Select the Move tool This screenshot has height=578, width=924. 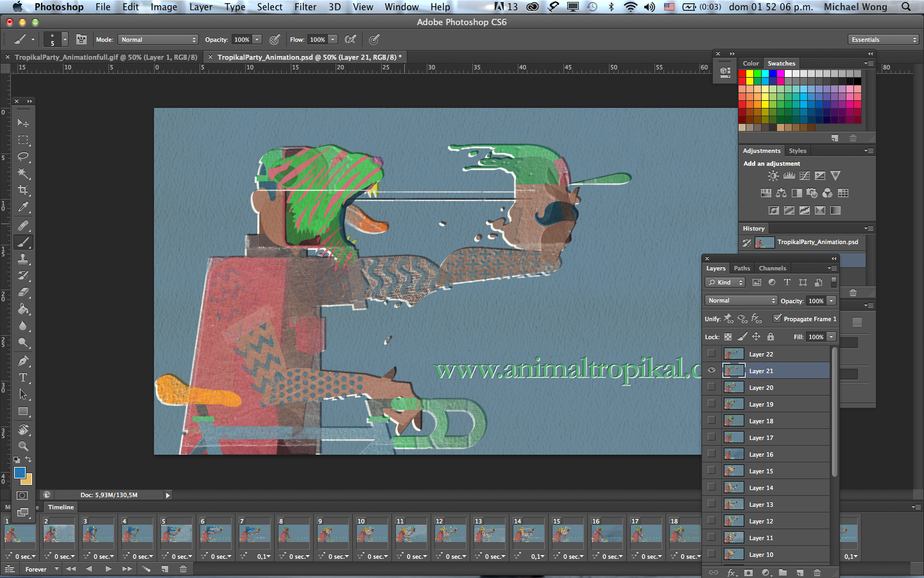(x=23, y=123)
